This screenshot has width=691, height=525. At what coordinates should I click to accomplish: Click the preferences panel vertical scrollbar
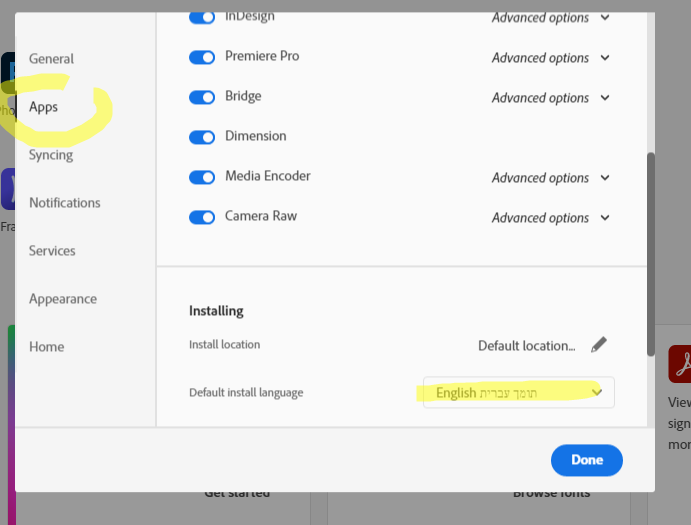coord(651,250)
